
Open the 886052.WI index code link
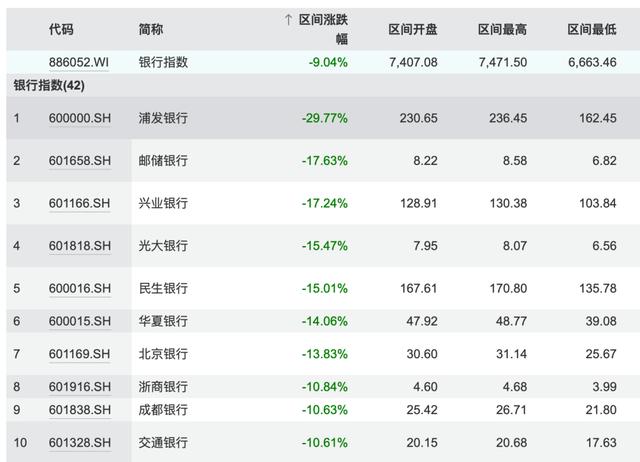pyautogui.click(x=79, y=62)
